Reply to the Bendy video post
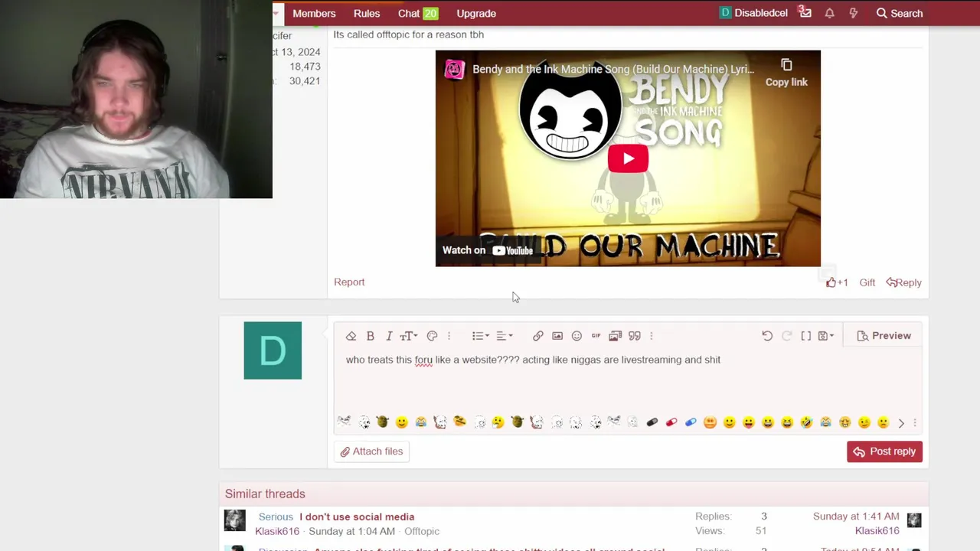 904,282
